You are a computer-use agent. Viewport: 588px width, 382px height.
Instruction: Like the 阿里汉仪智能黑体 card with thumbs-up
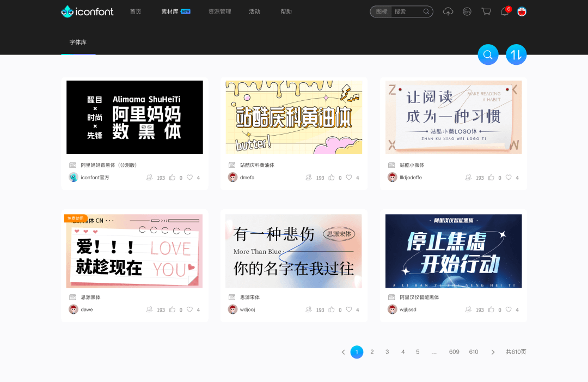click(491, 310)
